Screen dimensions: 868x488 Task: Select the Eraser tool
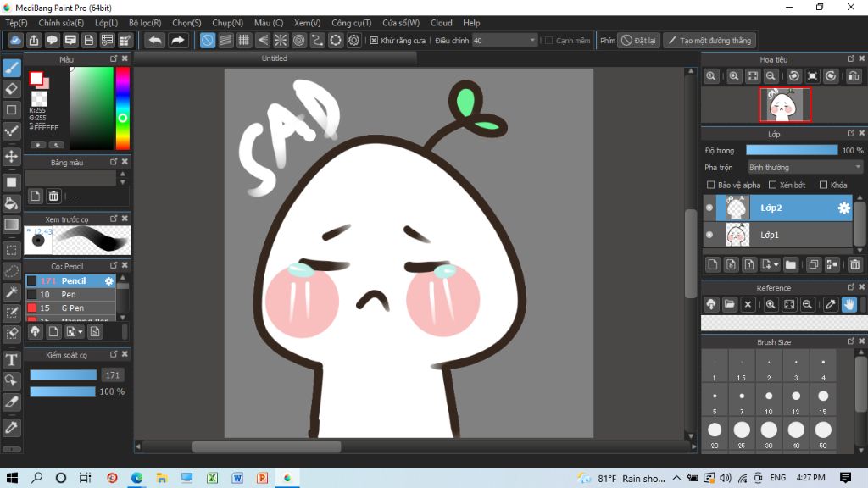coord(12,88)
